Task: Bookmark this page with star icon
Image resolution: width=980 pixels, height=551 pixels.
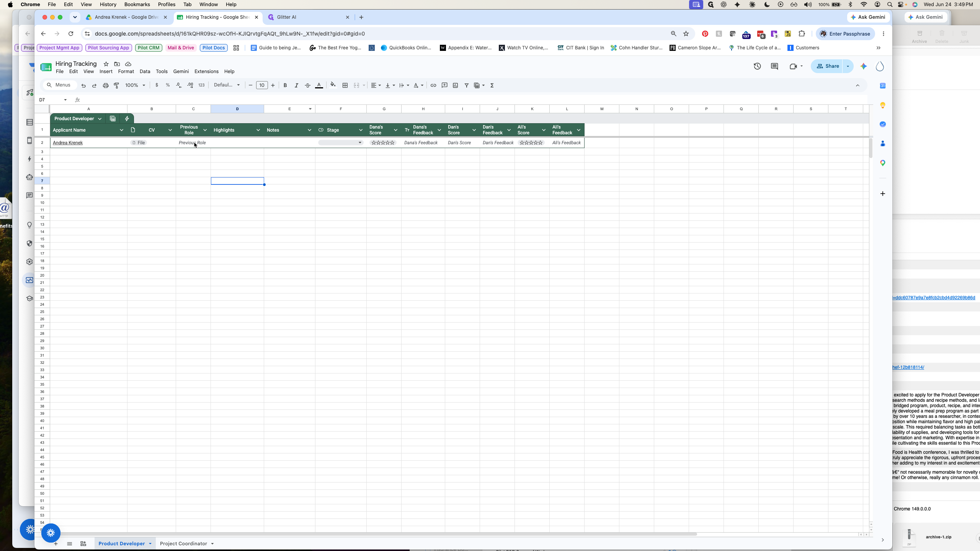Action: tap(686, 34)
